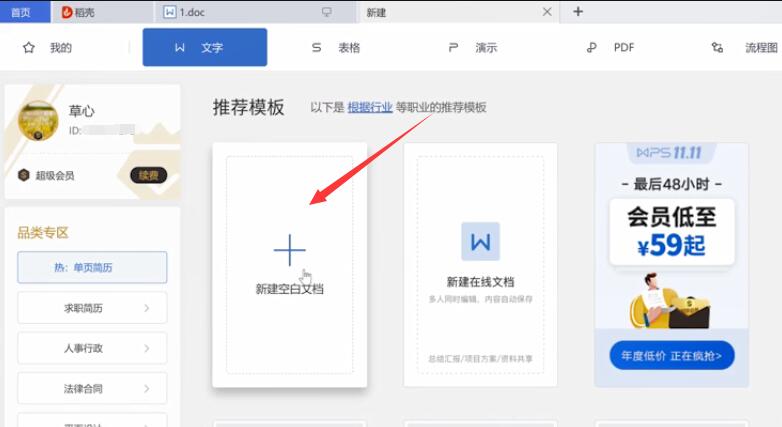
Task: Click 新建在线文档 label
Action: (480, 282)
